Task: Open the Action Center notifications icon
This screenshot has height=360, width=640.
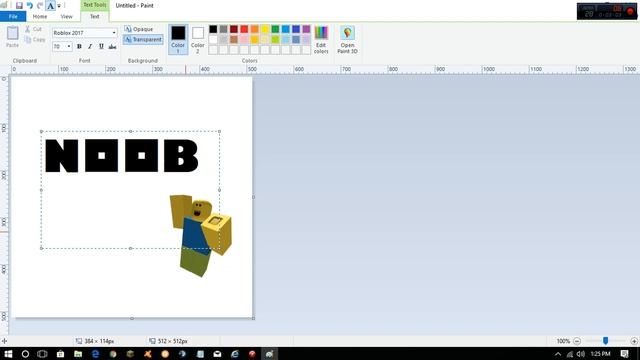Action: [x=624, y=354]
